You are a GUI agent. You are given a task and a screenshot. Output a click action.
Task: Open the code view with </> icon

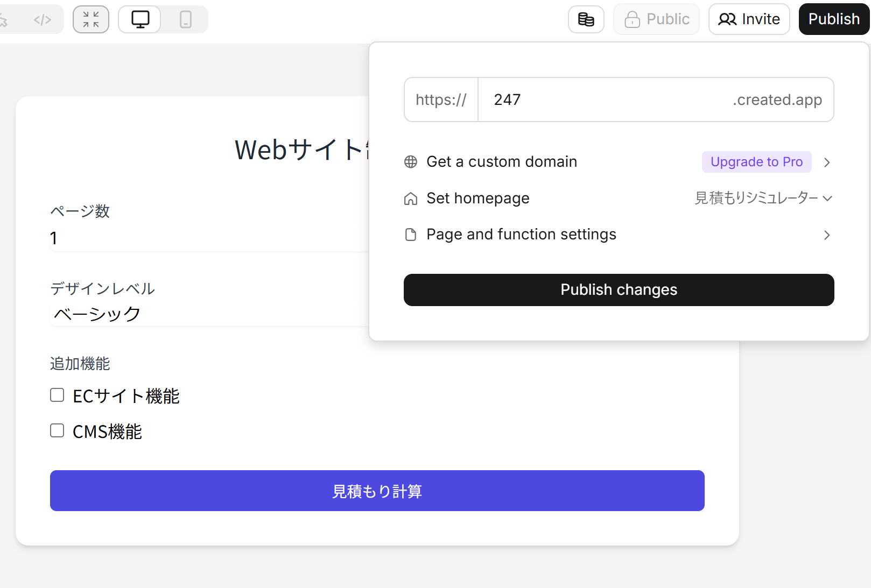(x=43, y=19)
